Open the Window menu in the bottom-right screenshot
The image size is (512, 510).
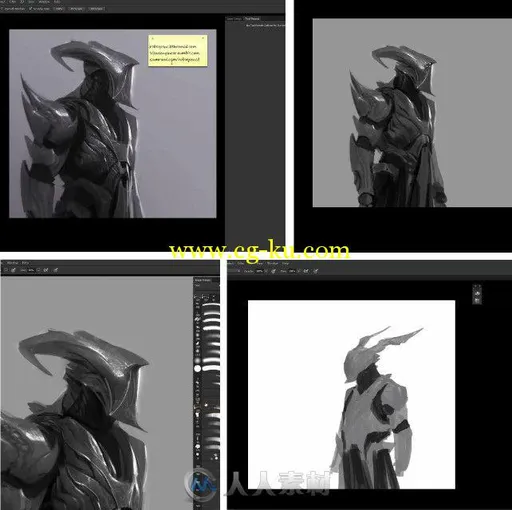coord(273,263)
